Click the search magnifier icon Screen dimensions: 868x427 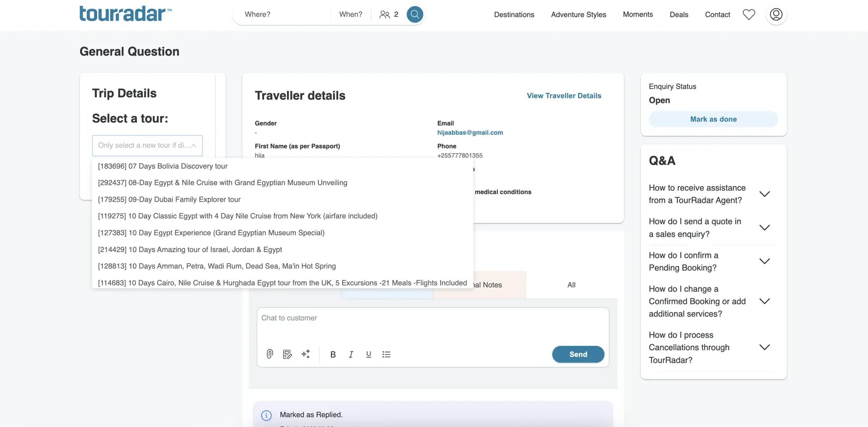(x=415, y=14)
